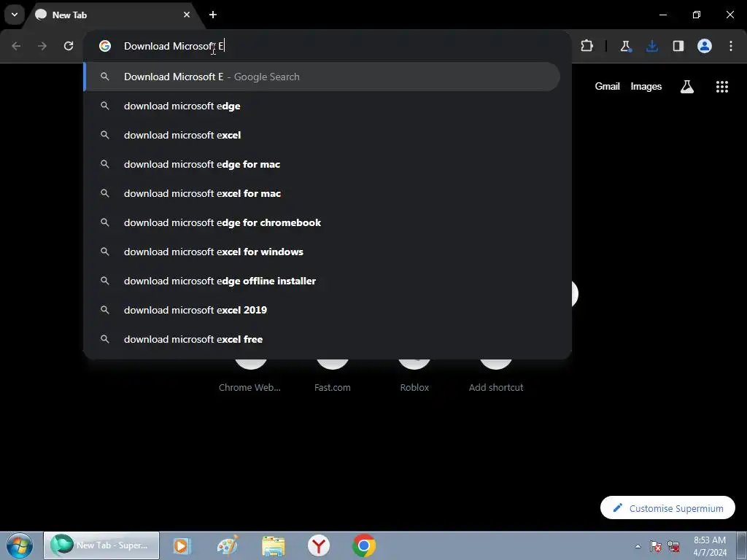Select the New Tab - Supermium taskbar button

tap(101, 545)
